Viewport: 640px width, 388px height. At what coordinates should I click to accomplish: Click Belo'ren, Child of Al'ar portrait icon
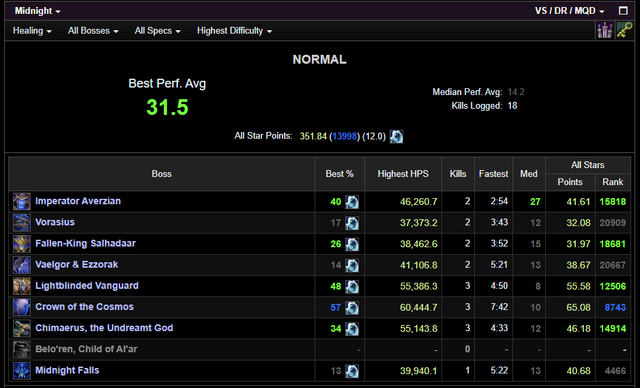pos(22,350)
